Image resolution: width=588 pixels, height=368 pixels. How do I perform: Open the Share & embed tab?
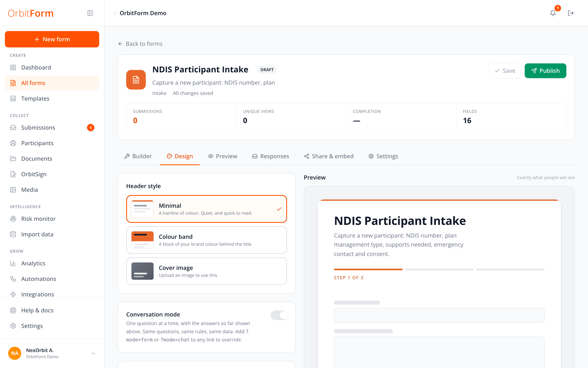[x=329, y=156]
